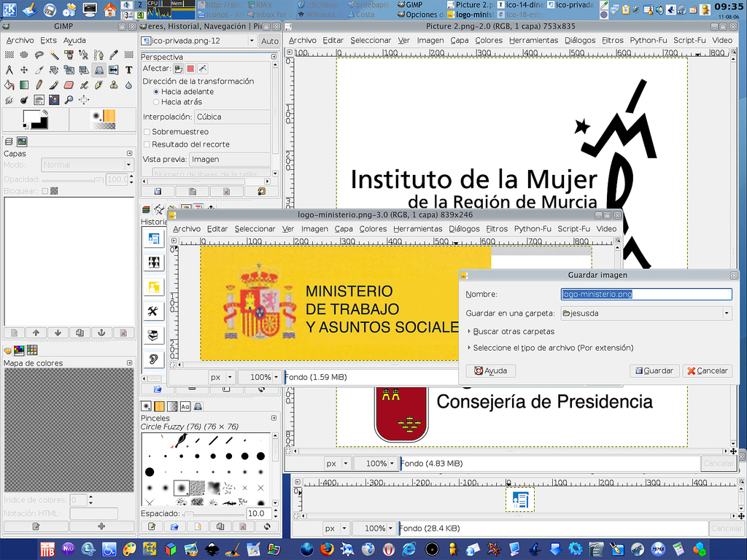747x560 pixels.
Task: Open px unit dropdown in Picture 2 window
Action: click(x=336, y=463)
